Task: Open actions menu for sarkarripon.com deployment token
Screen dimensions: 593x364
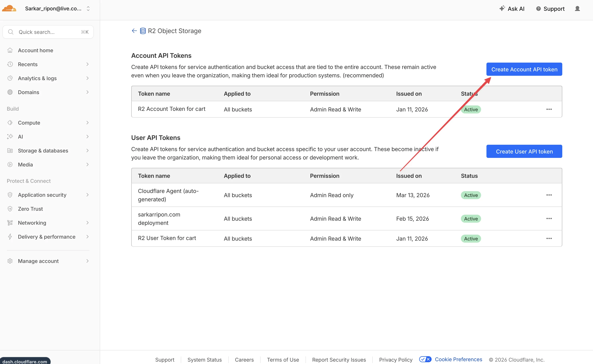Action: coord(549,218)
